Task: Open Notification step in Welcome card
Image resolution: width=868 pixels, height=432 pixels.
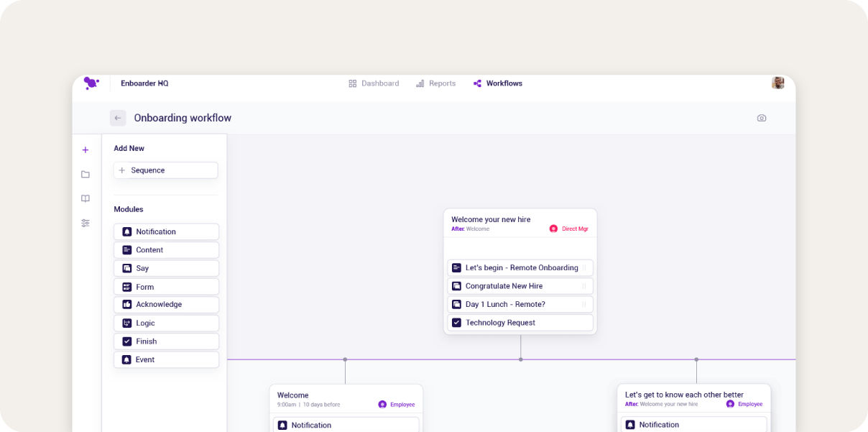Action: point(346,425)
